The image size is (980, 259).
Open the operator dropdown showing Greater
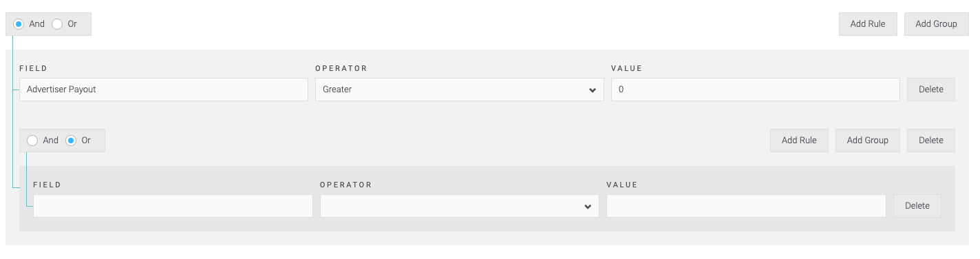point(460,90)
